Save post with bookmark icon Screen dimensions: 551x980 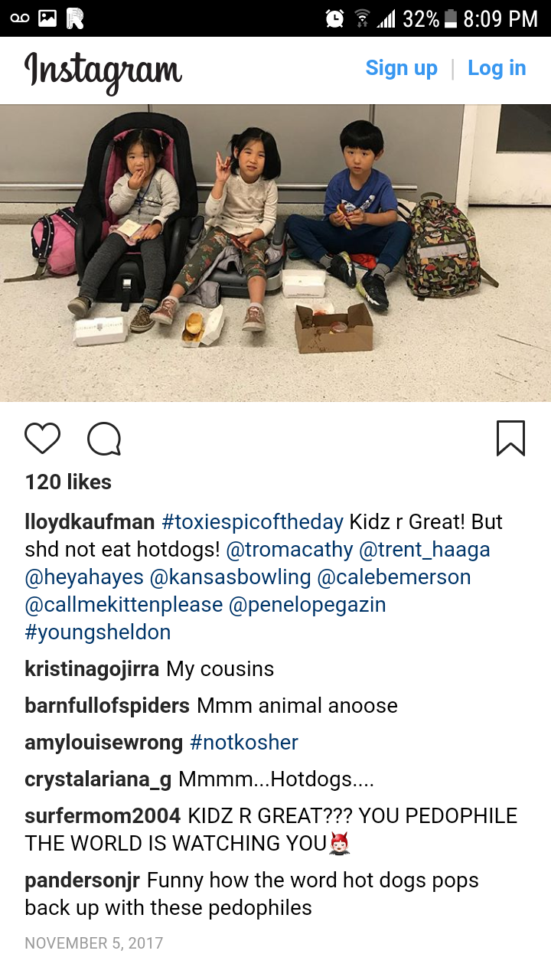point(510,438)
